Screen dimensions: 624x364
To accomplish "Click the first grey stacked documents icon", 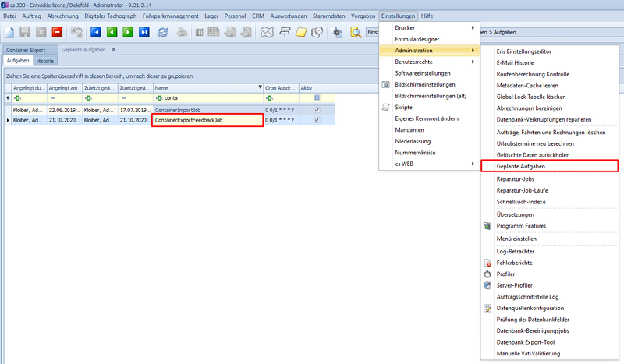I will (x=230, y=32).
